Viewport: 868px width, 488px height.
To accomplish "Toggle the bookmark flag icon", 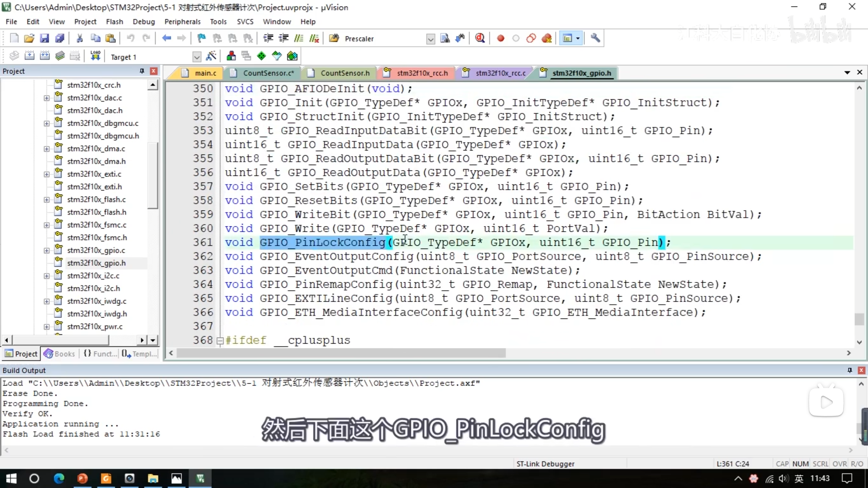I will pyautogui.click(x=201, y=38).
